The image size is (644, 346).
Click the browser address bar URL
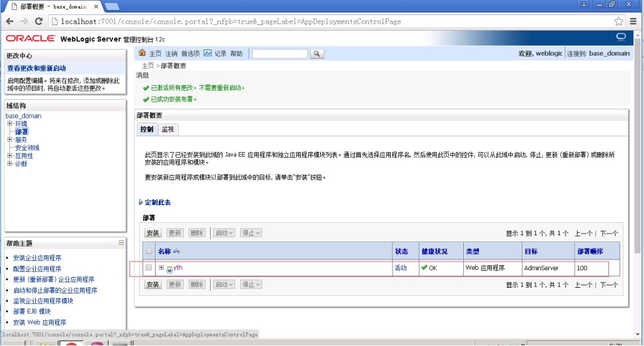coord(231,21)
